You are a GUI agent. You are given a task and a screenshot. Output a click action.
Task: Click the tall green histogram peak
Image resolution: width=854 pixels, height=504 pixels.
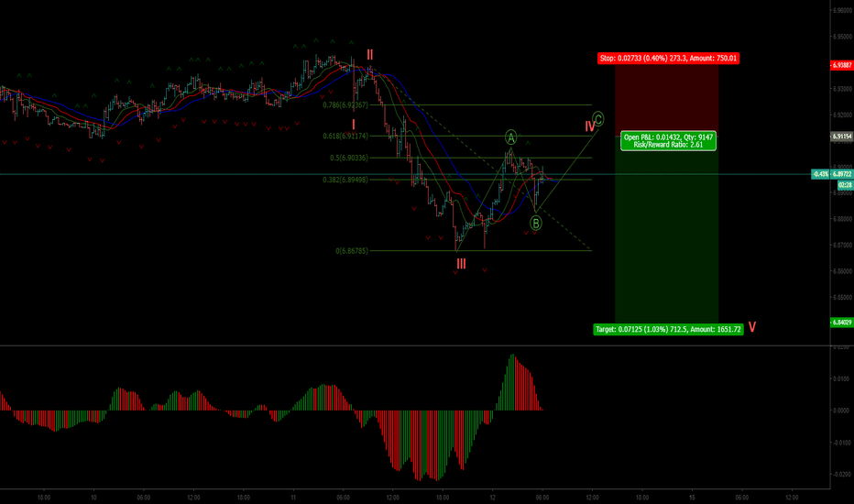512,382
